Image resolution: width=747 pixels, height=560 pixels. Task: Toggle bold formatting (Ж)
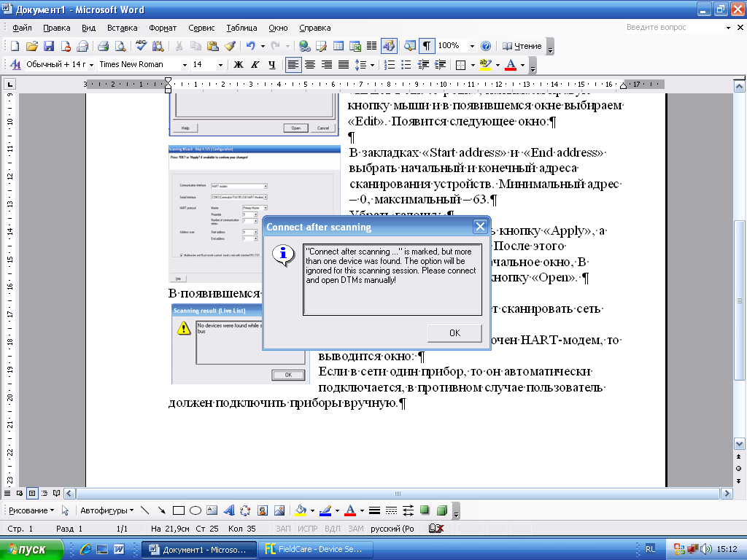[x=239, y=65]
